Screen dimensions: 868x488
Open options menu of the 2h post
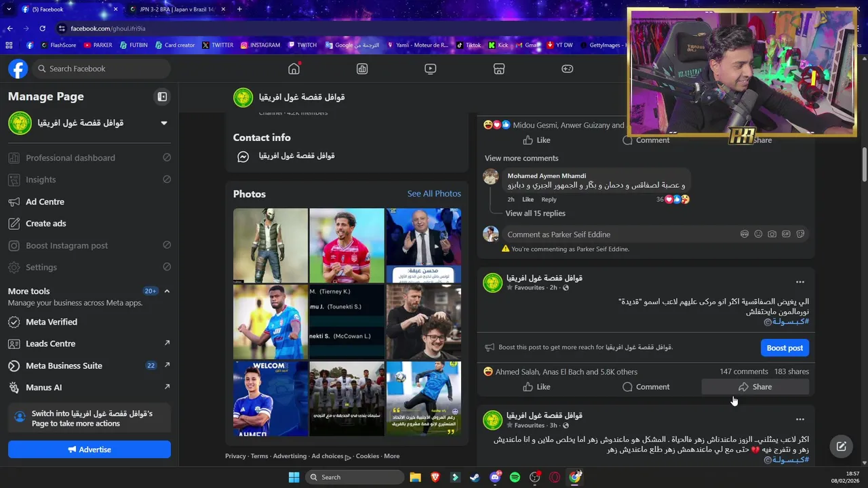800,282
